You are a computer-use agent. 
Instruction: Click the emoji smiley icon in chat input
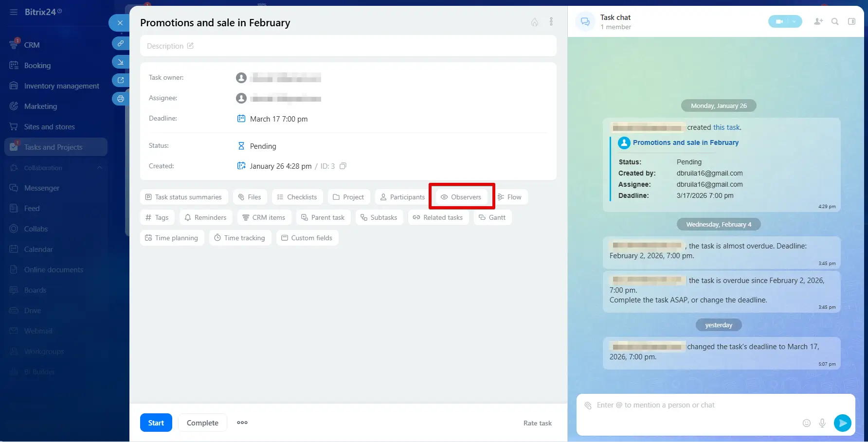806,423
